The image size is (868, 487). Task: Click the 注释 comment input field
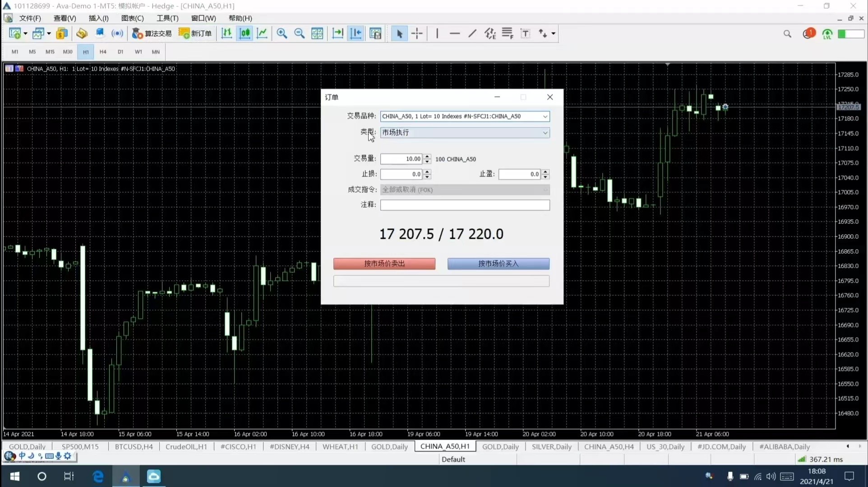[x=465, y=205]
